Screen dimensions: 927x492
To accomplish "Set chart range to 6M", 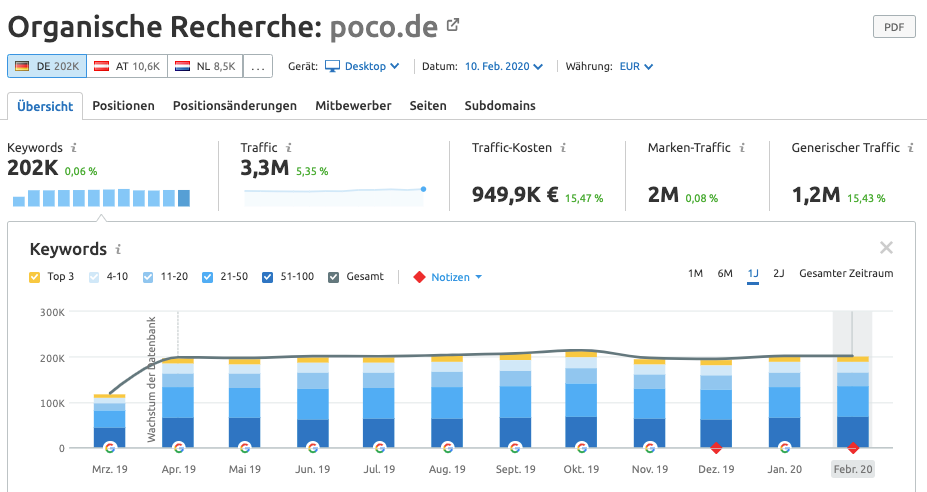I will 725,273.
